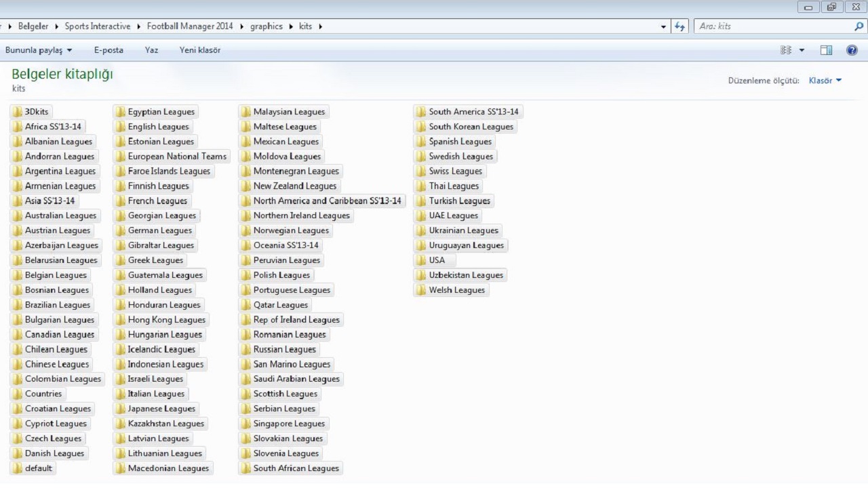Viewport: 868px width, 488px height.
Task: Click the Spanish Leagues folder icon
Action: pyautogui.click(x=421, y=142)
